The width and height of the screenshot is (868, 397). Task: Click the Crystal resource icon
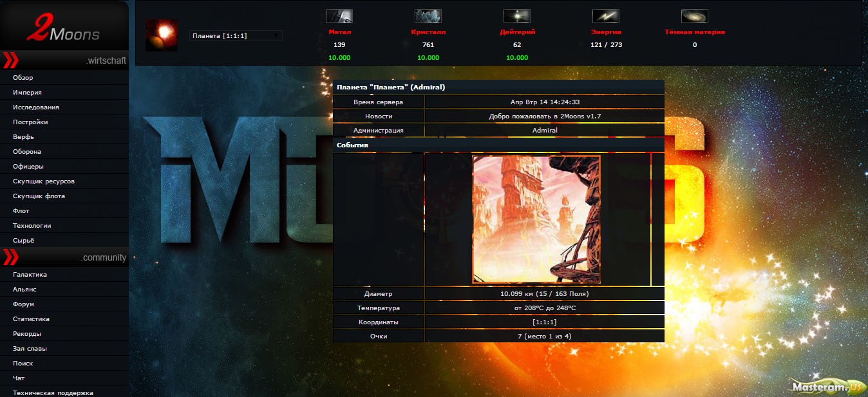pyautogui.click(x=428, y=16)
